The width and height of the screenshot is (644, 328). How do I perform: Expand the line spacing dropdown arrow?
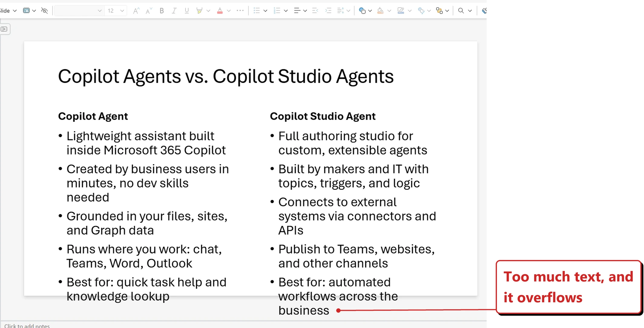coord(348,11)
